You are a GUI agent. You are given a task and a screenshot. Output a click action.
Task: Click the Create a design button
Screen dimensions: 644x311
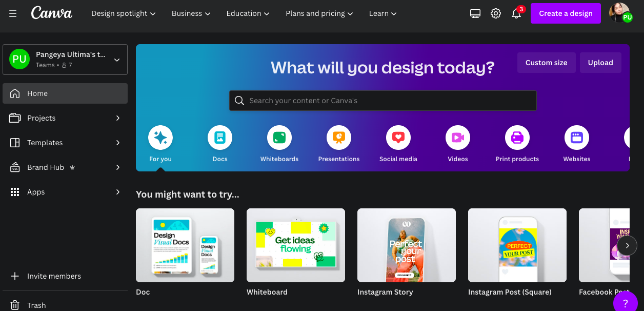click(566, 13)
